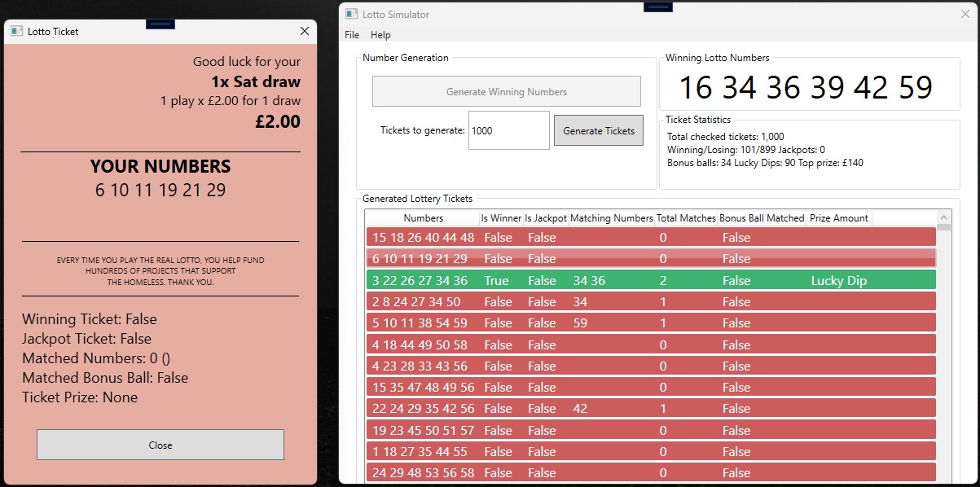Sort by the Numbers column header
Image resolution: width=980 pixels, height=487 pixels.
424,218
